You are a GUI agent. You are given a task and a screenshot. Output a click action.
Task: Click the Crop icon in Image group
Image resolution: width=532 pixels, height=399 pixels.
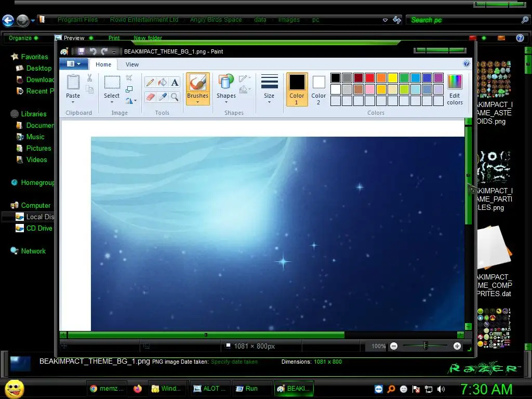pos(129,78)
